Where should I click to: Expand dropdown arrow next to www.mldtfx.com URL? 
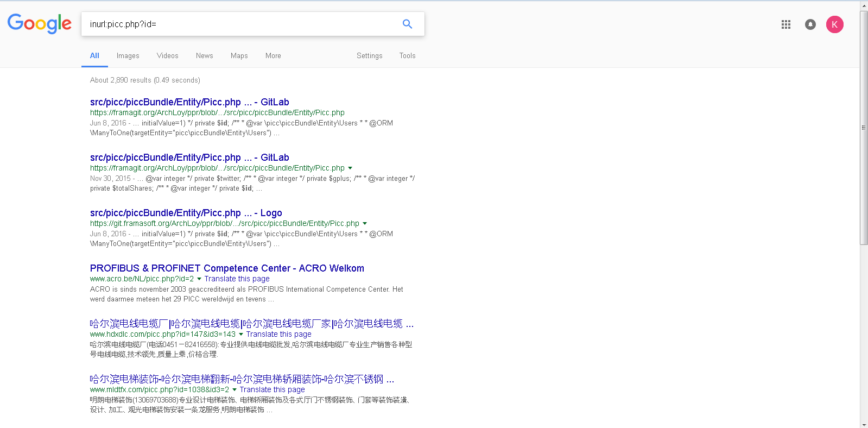pyautogui.click(x=235, y=390)
